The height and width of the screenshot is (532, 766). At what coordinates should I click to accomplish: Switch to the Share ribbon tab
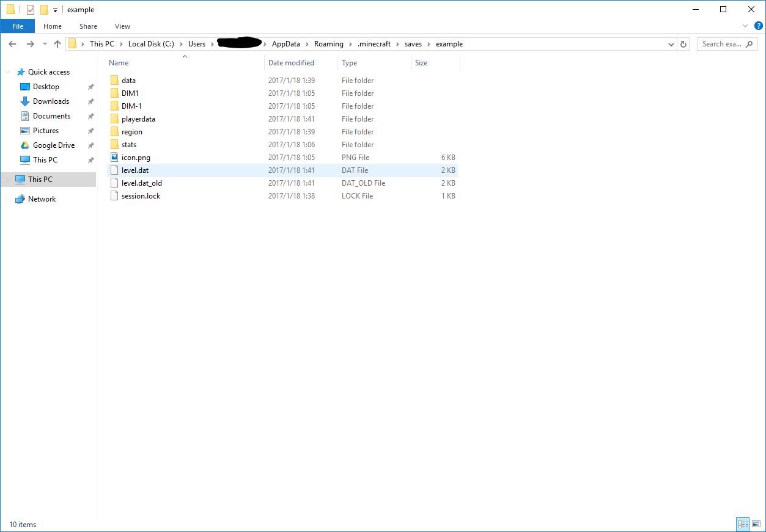(x=88, y=26)
